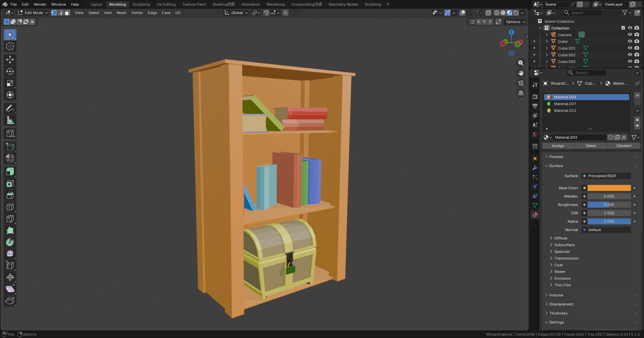The height and width of the screenshot is (338, 644).
Task: Select the Cursor tool in toolbar
Action: tap(10, 46)
